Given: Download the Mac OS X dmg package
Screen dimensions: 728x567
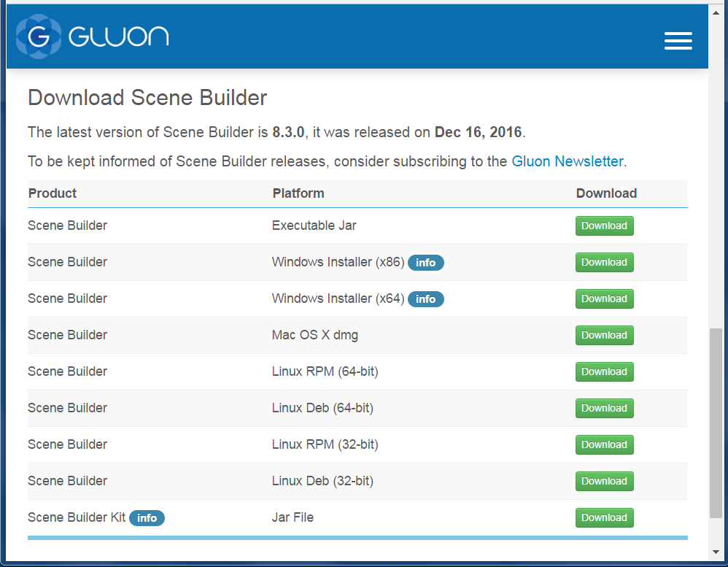Looking at the screenshot, I should coord(604,335).
